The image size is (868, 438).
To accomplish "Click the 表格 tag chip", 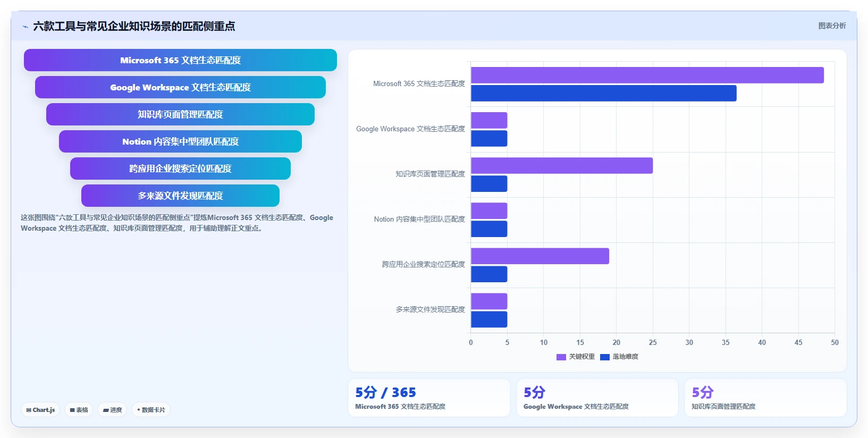I will tap(79, 410).
